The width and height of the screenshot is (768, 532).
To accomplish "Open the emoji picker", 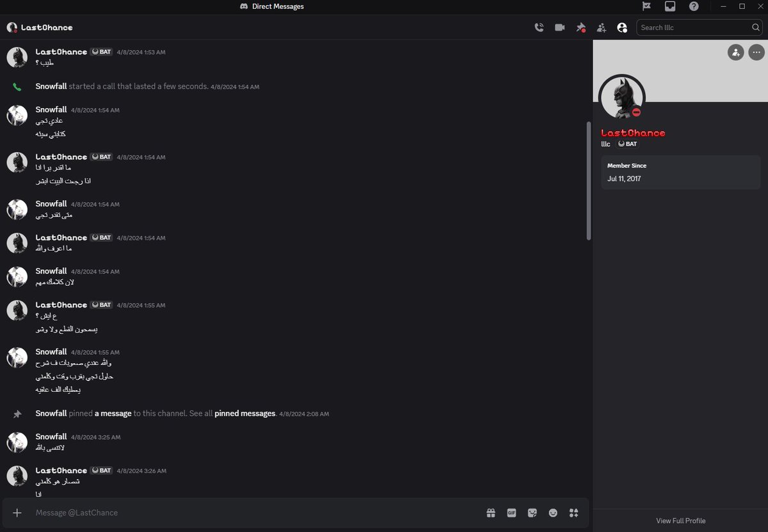I will (553, 513).
